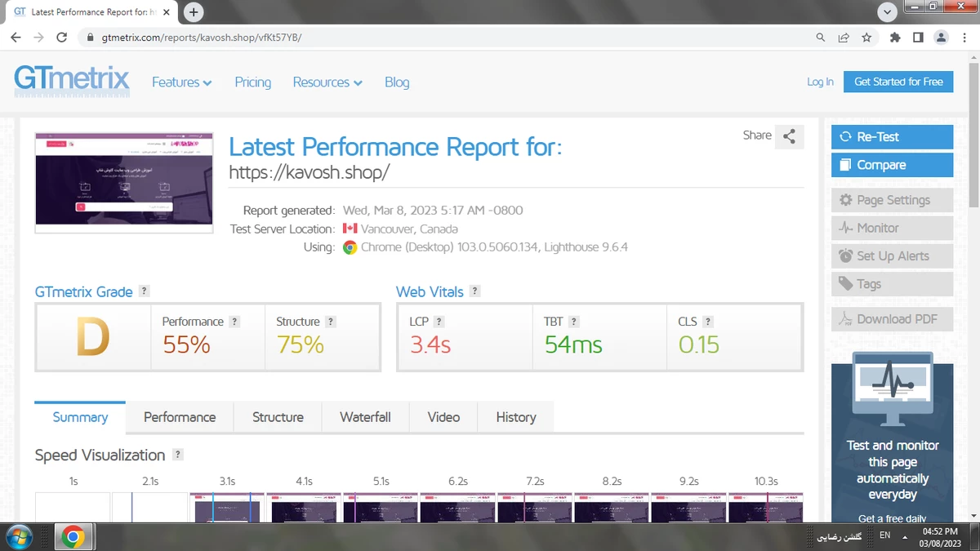This screenshot has width=980, height=551.
Task: Show hidden system tray icons
Action: (x=905, y=537)
